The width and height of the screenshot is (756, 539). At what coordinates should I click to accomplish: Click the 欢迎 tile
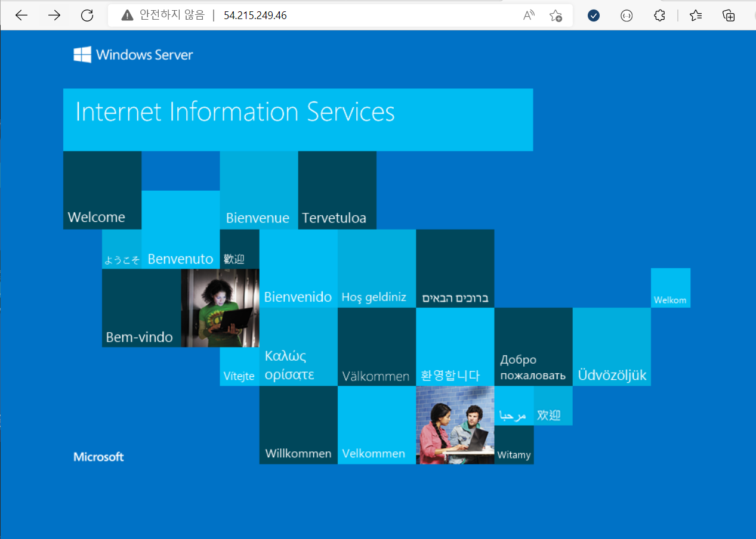(x=553, y=405)
